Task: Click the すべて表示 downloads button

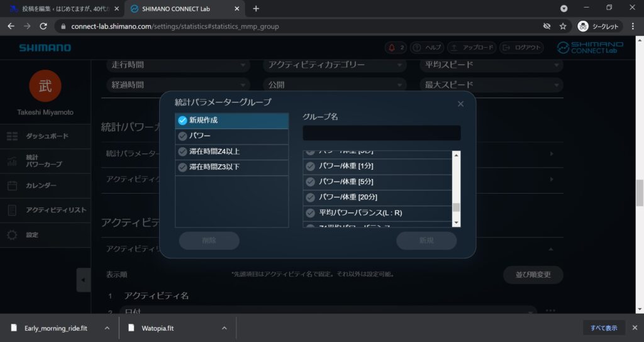Action: click(x=604, y=328)
